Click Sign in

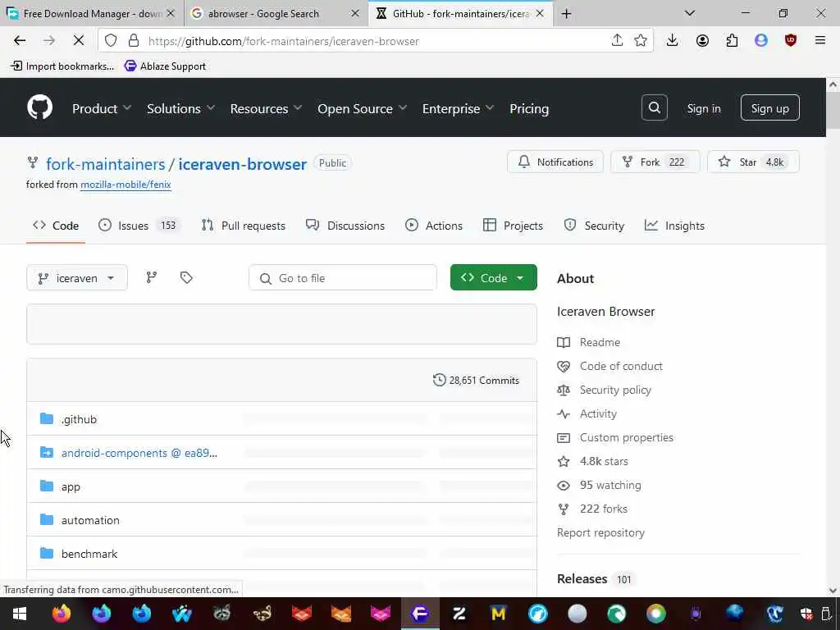703,108
